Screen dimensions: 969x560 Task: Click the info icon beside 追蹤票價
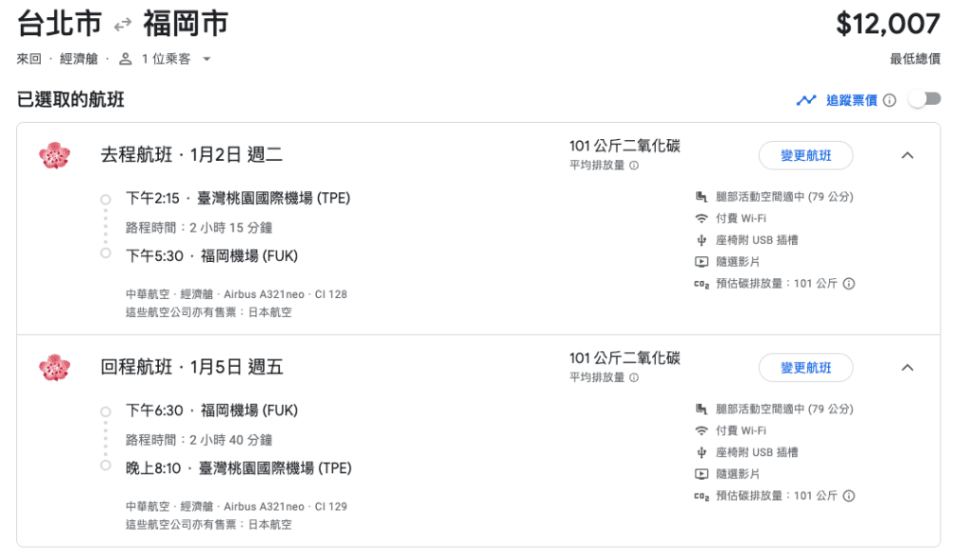tap(890, 100)
